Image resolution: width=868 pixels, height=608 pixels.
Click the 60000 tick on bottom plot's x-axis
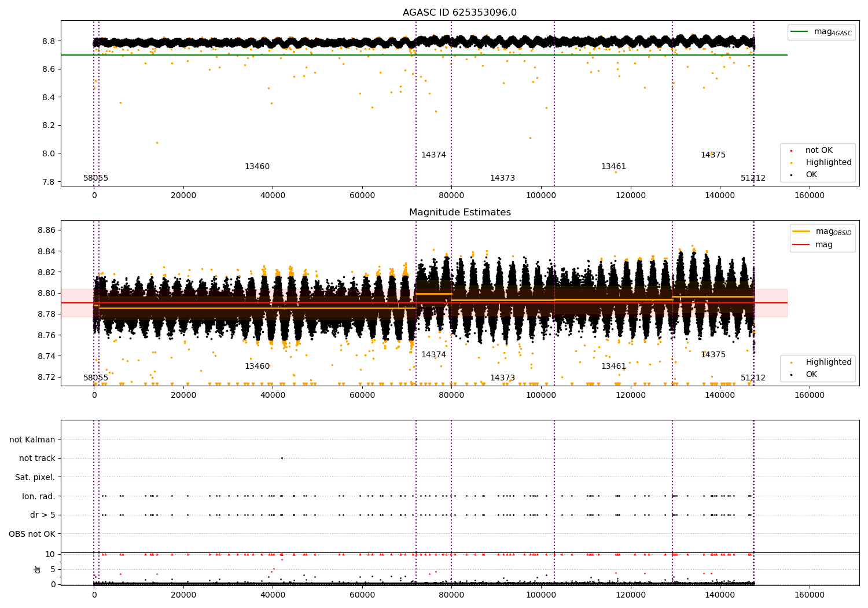362,595
